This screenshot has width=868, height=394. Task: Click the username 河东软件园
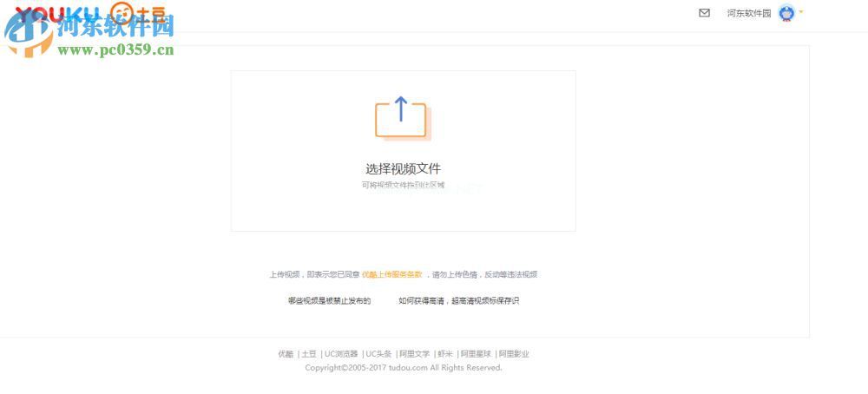[x=749, y=13]
